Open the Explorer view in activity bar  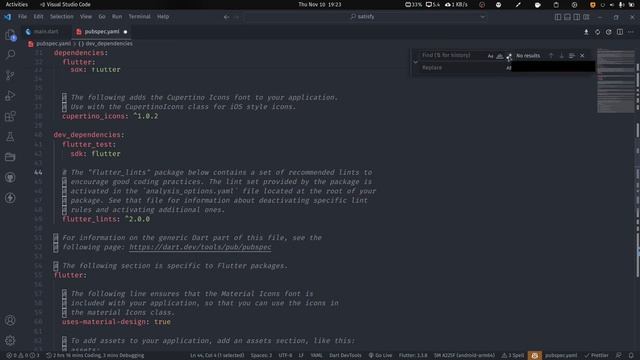pyautogui.click(x=10, y=35)
